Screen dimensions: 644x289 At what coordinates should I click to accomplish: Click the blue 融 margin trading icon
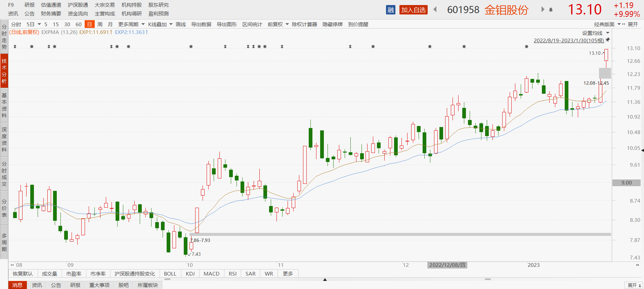click(391, 10)
